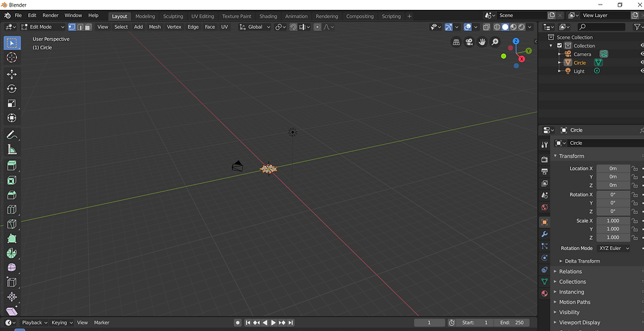Activate the 3D Cursor tool
This screenshot has height=331, width=644.
click(12, 57)
